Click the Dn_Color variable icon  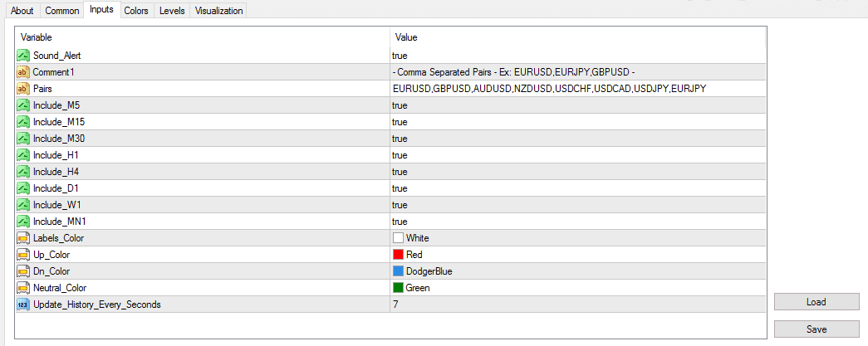pos(22,271)
